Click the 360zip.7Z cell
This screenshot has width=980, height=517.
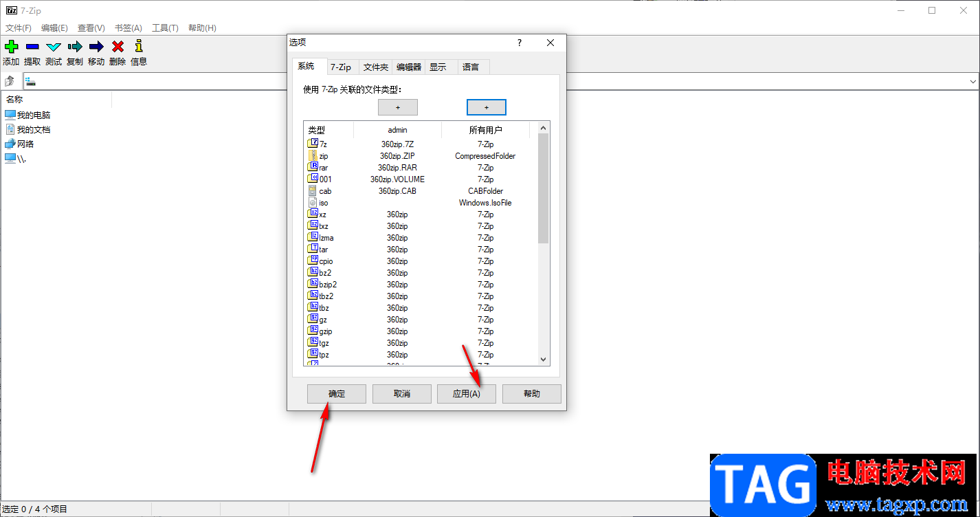tap(397, 144)
